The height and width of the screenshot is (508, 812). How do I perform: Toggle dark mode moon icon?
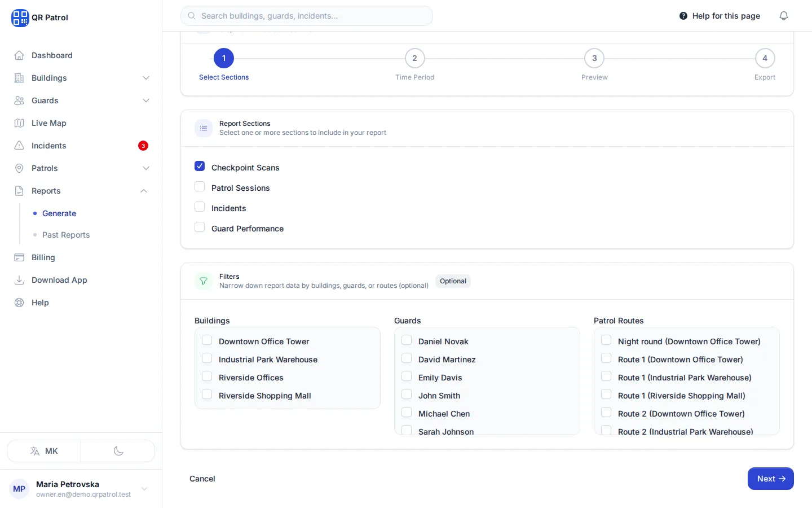(x=118, y=451)
